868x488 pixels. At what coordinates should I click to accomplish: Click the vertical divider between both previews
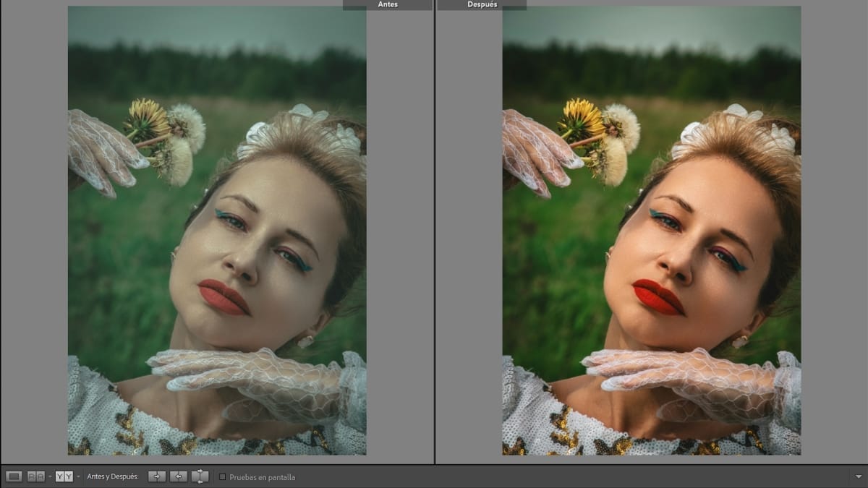[434, 231]
